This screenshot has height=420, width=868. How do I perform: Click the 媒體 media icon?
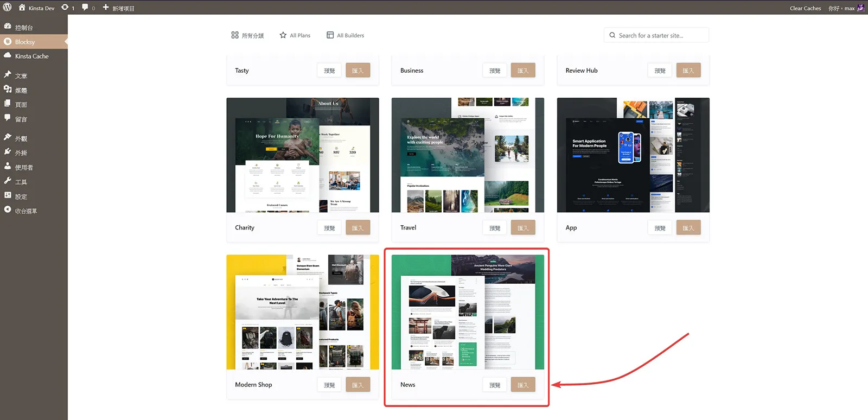click(8, 90)
